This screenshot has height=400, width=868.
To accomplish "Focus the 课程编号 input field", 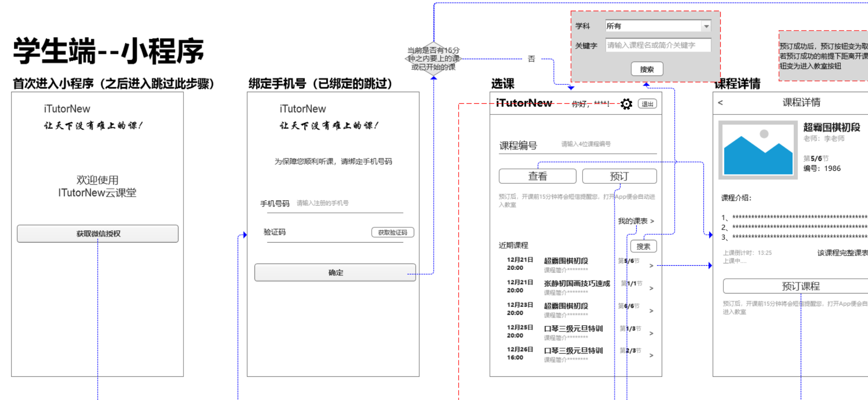I will pos(608,144).
